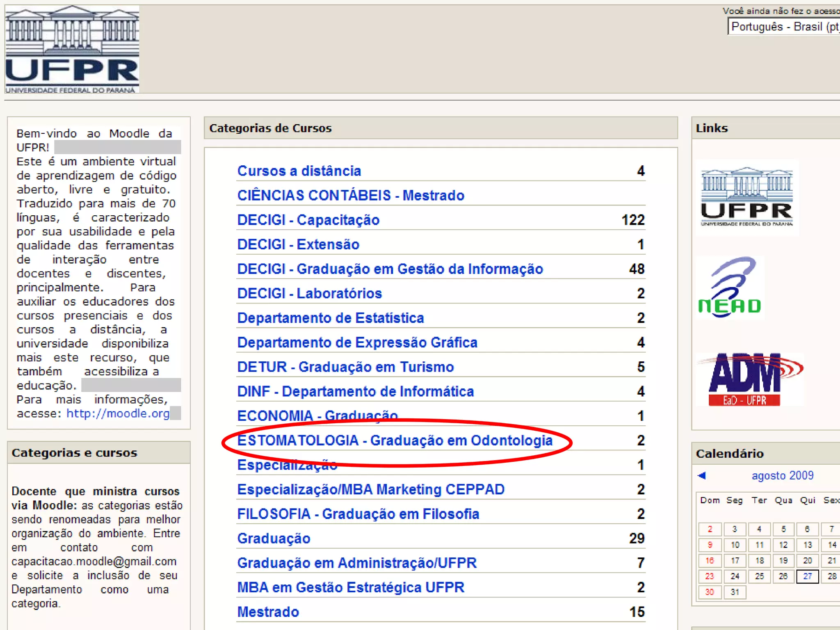
Task: Open ESTOMATOLOGIA - Graduação em Odontologia category
Action: (395, 441)
